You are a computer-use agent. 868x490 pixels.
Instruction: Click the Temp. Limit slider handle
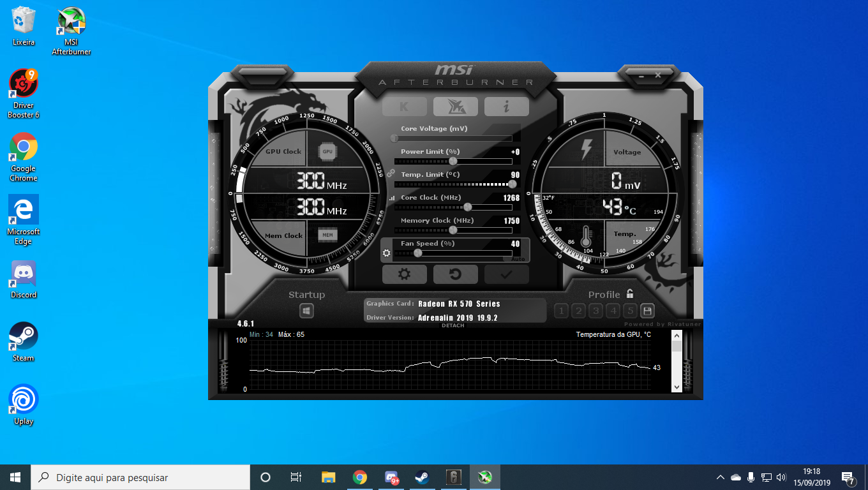pyautogui.click(x=512, y=184)
